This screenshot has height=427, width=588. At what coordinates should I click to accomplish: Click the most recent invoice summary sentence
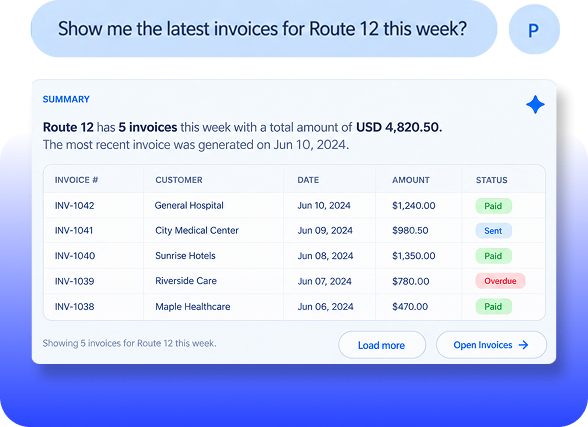[x=196, y=145]
